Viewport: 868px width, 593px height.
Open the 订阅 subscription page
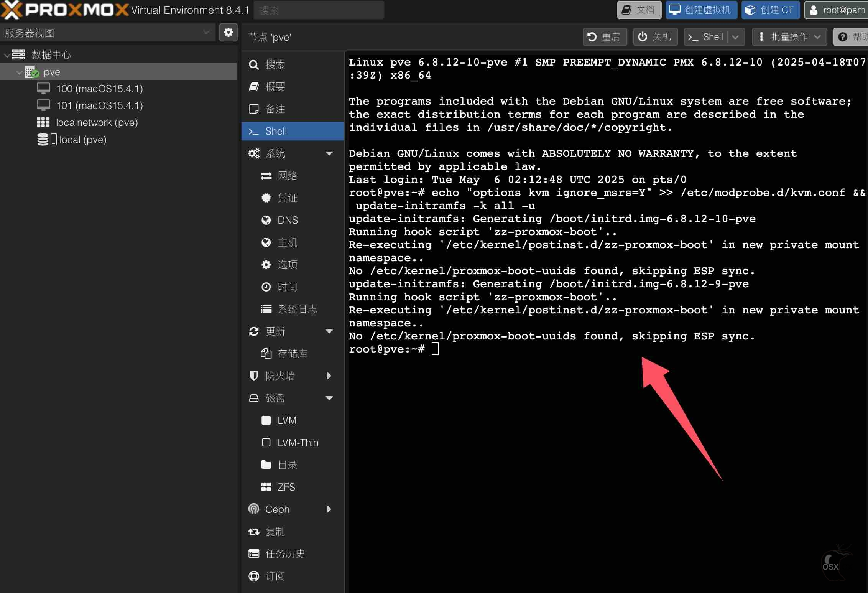click(x=293, y=576)
